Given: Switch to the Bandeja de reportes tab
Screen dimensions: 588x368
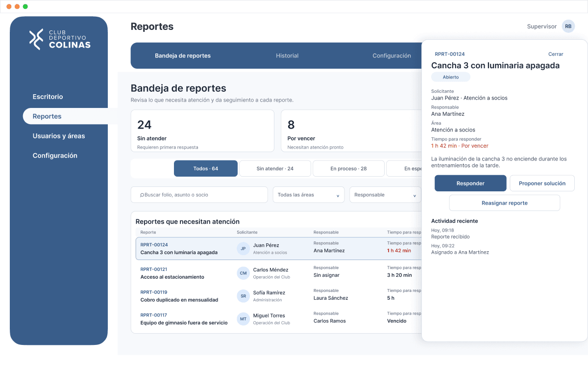Looking at the screenshot, I should [183, 56].
